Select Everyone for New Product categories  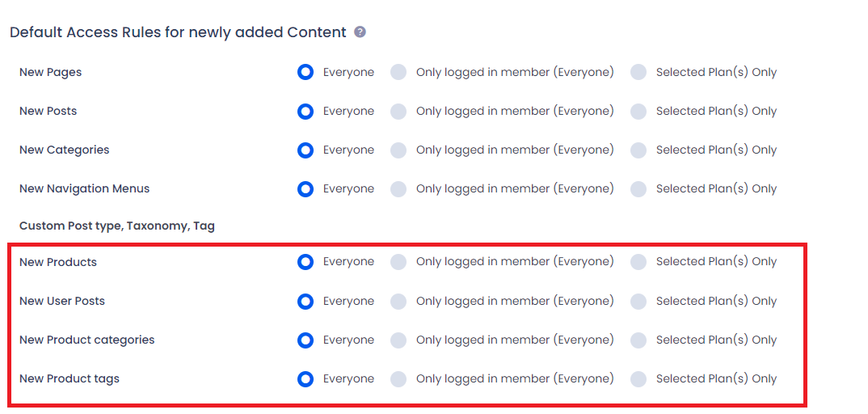pyautogui.click(x=305, y=340)
